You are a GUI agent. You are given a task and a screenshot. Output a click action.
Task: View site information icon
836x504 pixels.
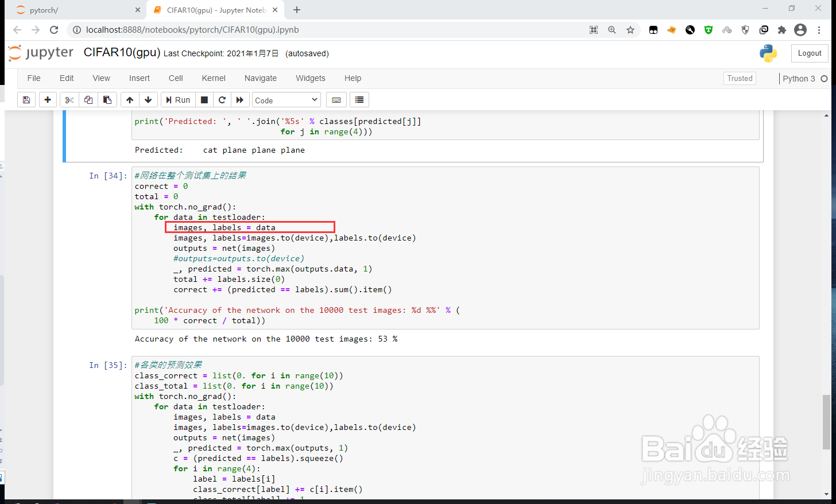77,30
